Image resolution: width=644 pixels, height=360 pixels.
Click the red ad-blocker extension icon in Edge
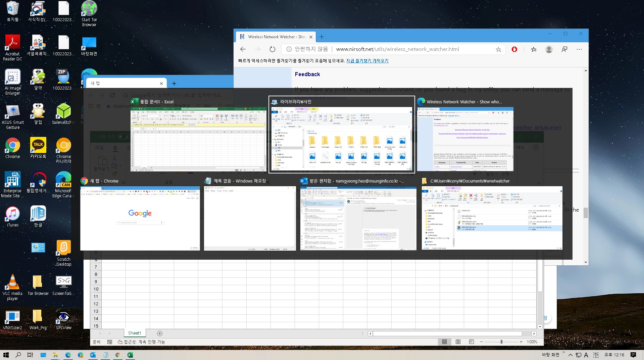click(x=514, y=49)
